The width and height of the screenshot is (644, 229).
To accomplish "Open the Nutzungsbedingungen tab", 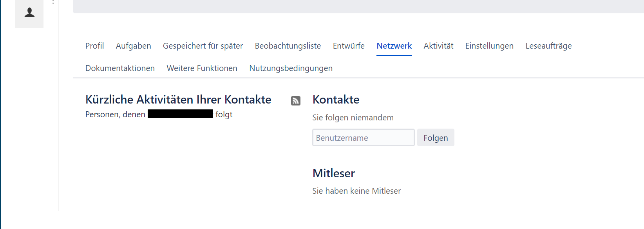I will point(291,68).
